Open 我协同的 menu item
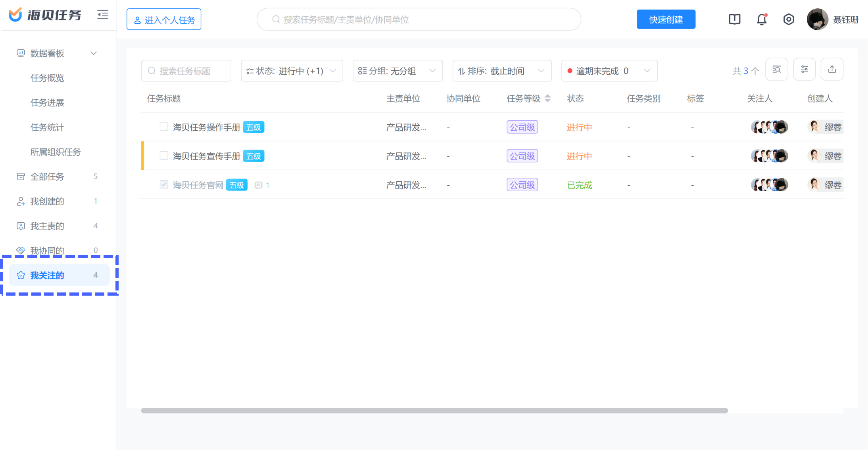Image resolution: width=868 pixels, height=450 pixels. coord(59,250)
